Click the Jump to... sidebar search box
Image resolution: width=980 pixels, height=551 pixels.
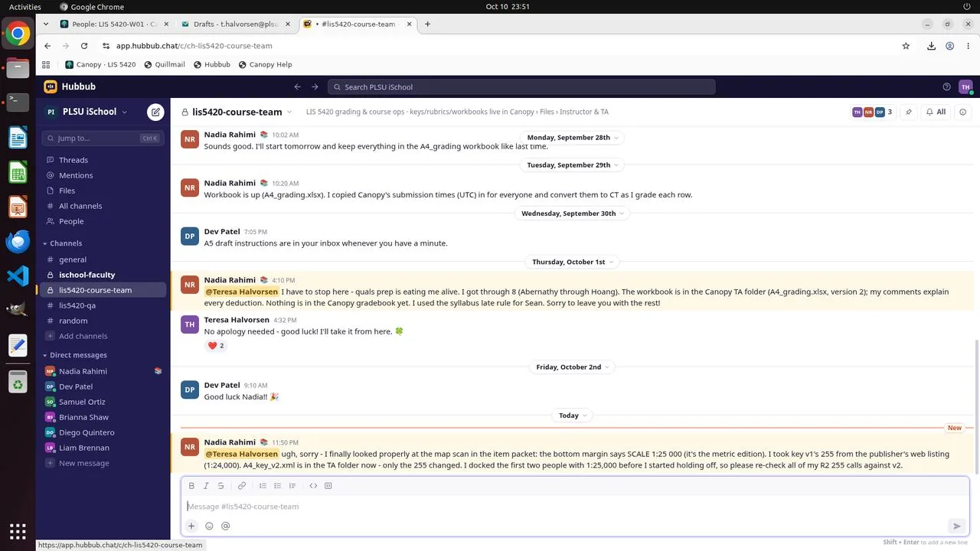pos(102,139)
